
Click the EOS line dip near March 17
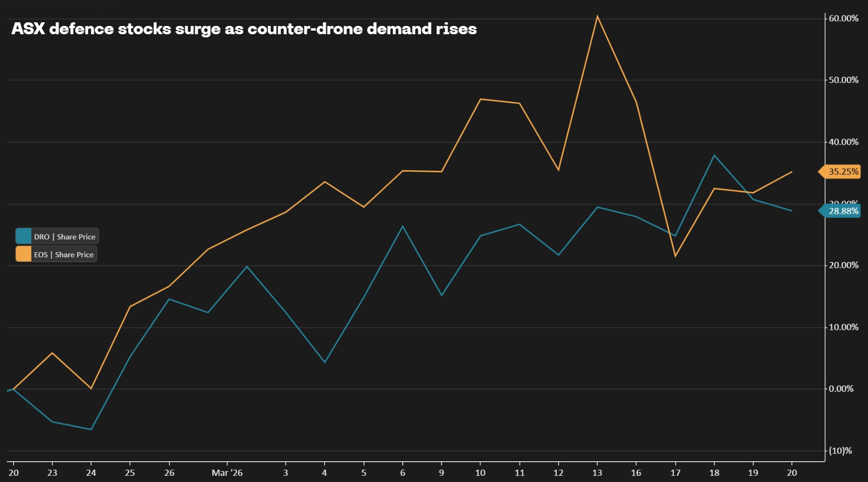(675, 256)
